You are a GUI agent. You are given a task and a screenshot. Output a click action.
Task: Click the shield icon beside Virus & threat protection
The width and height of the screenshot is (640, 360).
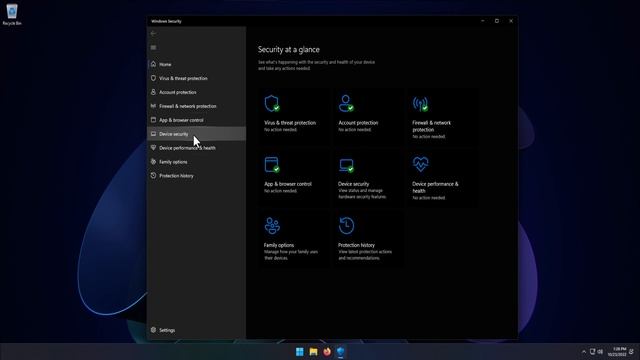153,78
